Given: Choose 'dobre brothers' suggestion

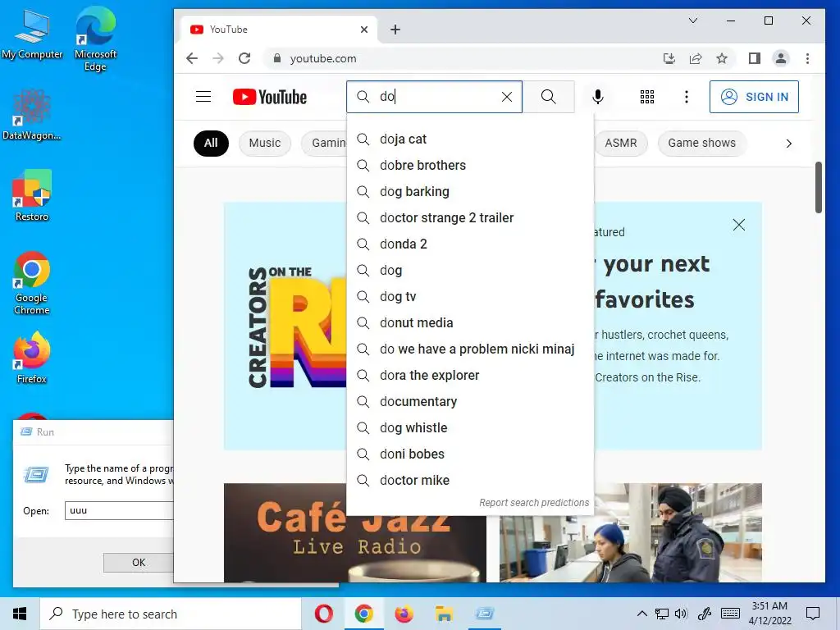Looking at the screenshot, I should click(x=470, y=166).
